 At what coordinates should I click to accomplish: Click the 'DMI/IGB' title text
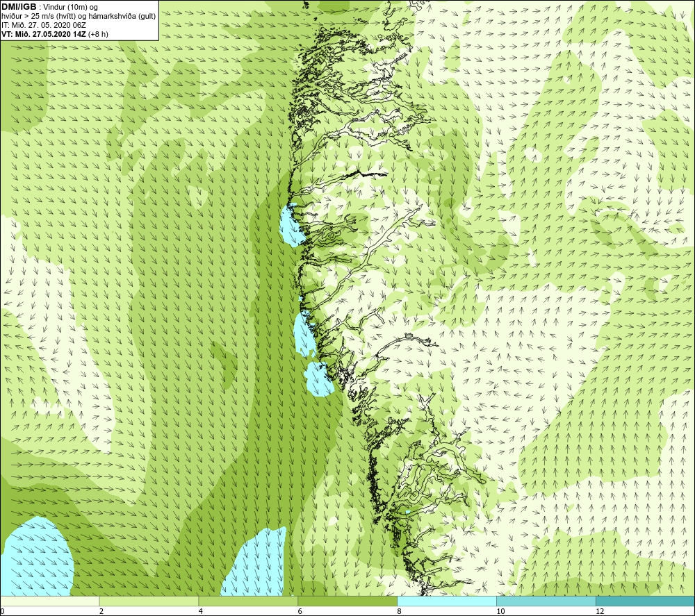tap(19, 7)
